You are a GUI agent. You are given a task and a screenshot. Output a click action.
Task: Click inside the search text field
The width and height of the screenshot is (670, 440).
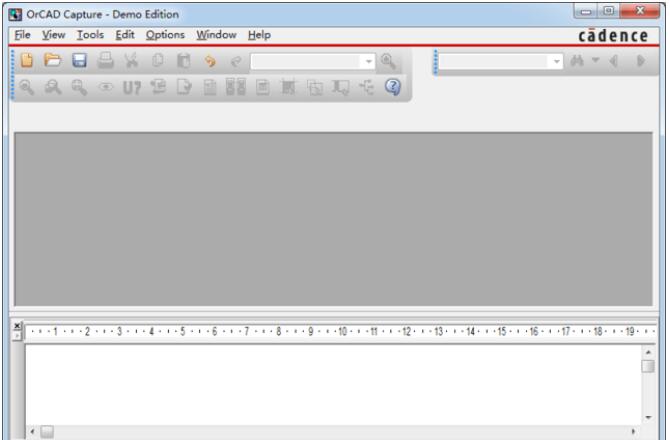494,62
